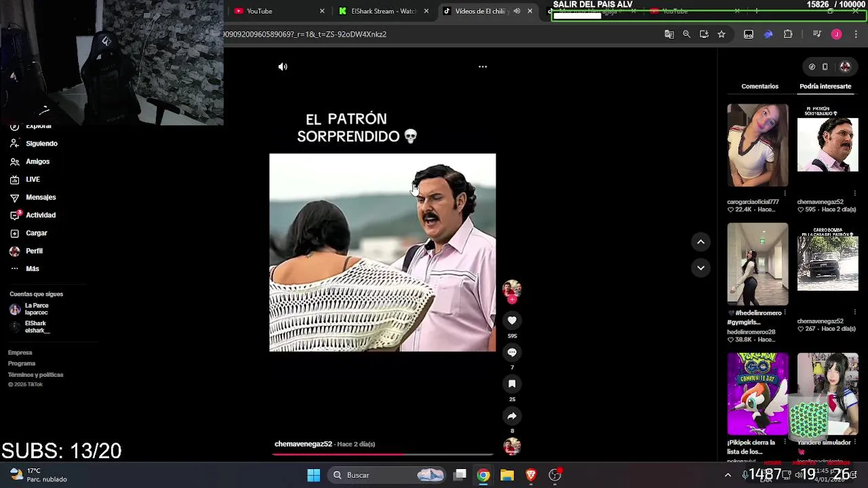Open the Programa footer link
The height and width of the screenshot is (488, 868).
(21, 363)
